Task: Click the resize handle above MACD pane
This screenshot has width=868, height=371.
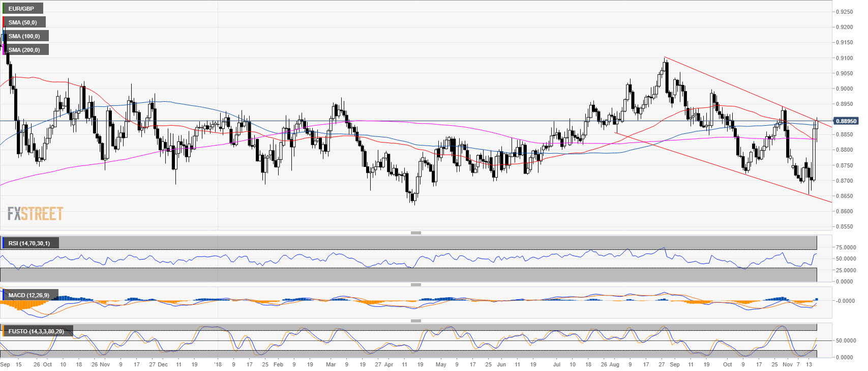Action: [x=415, y=284]
